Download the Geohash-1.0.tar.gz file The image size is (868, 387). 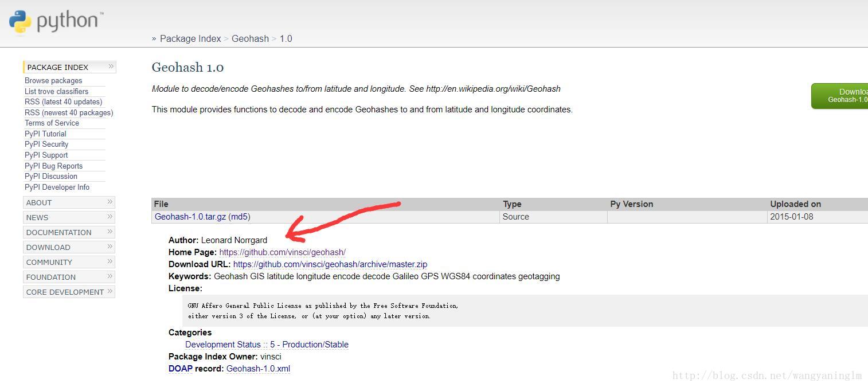tap(190, 217)
